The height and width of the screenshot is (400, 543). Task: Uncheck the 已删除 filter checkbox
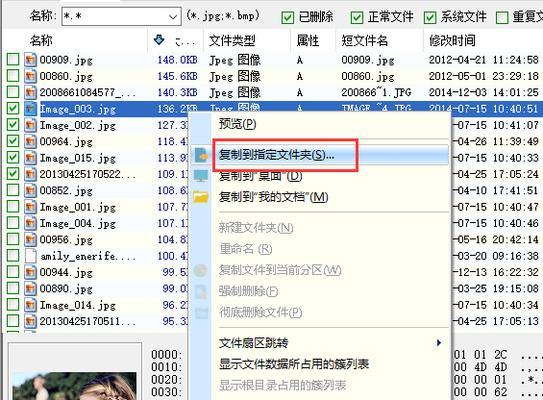tap(287, 17)
